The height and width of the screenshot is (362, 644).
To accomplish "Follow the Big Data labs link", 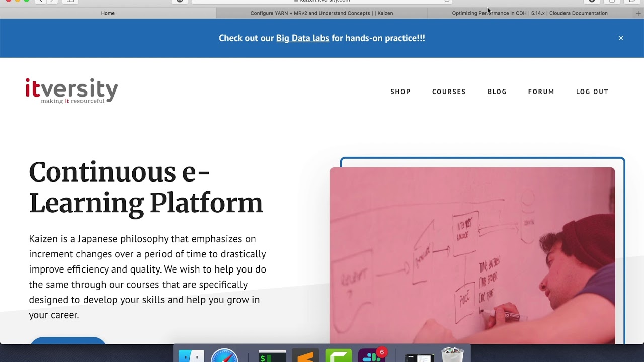I will click(x=302, y=38).
